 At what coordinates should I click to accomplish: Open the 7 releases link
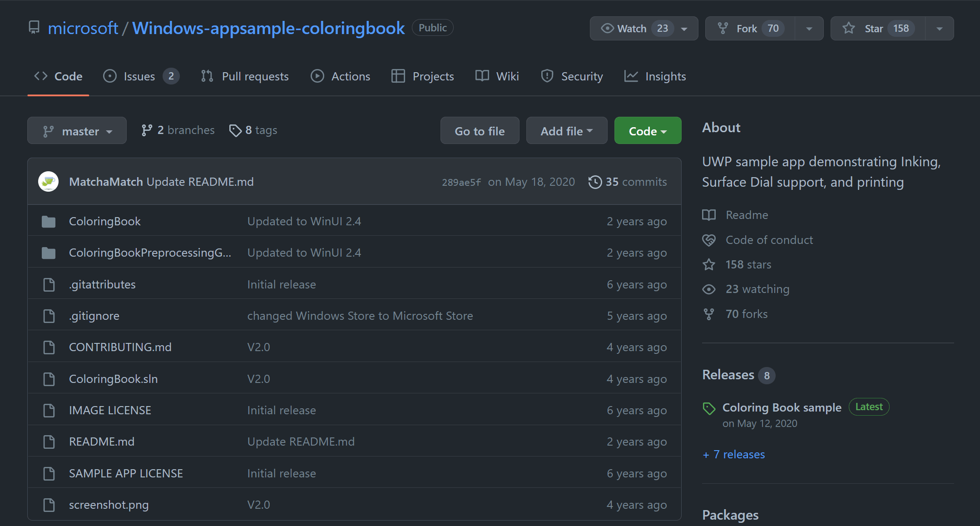(x=733, y=454)
